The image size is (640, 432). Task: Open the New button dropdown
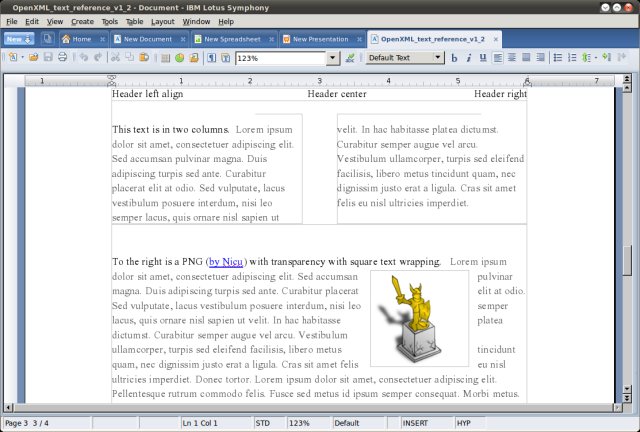(31, 39)
